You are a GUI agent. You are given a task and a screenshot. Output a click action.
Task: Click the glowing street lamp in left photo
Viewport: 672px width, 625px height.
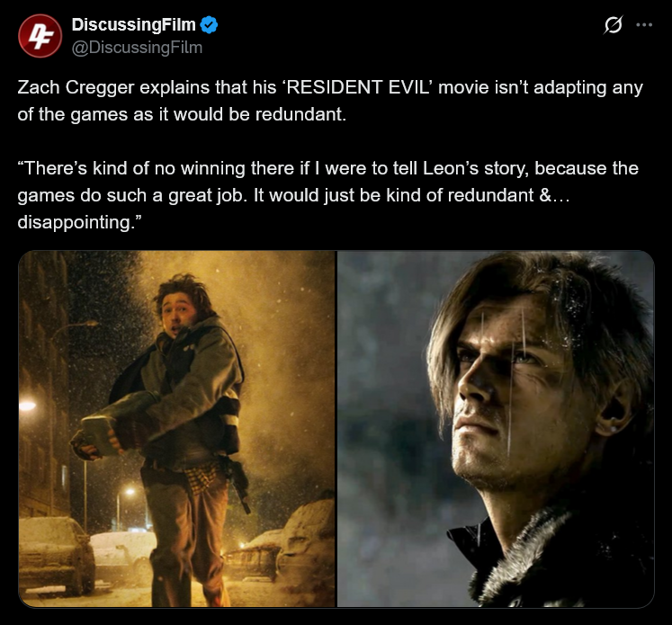coord(27,405)
